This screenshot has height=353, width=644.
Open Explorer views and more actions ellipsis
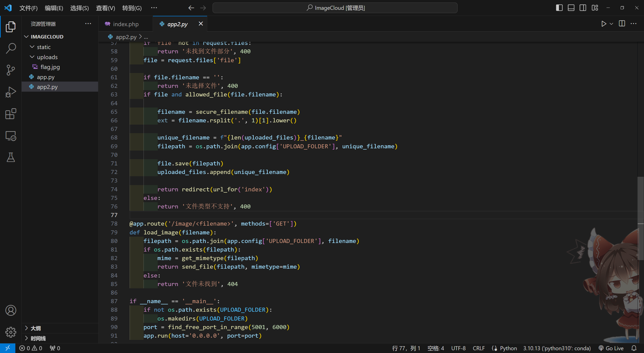(88, 24)
